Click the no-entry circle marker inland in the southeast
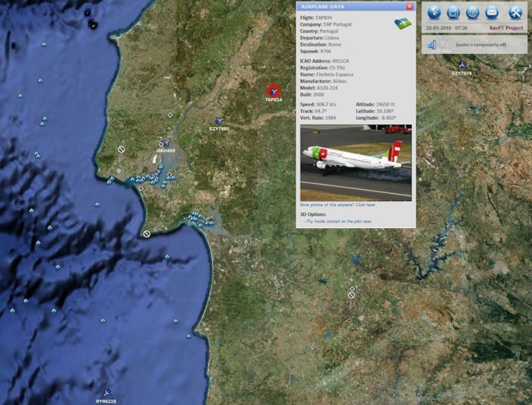The image size is (532, 405). [x=351, y=295]
